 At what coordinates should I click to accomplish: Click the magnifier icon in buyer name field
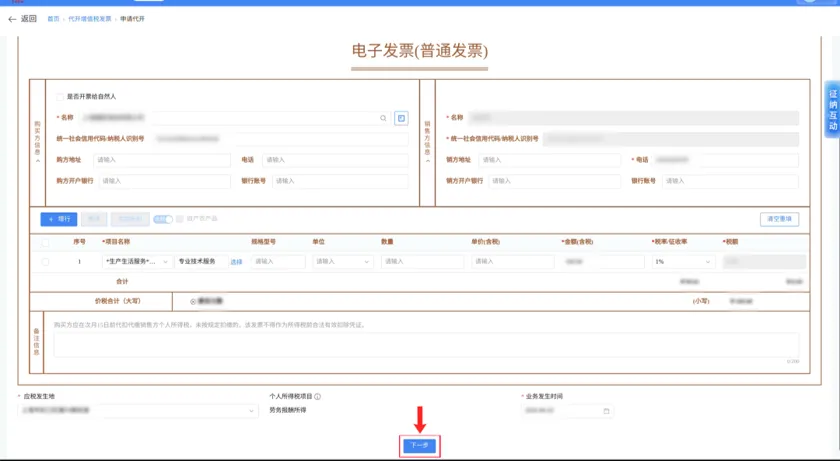pos(383,118)
